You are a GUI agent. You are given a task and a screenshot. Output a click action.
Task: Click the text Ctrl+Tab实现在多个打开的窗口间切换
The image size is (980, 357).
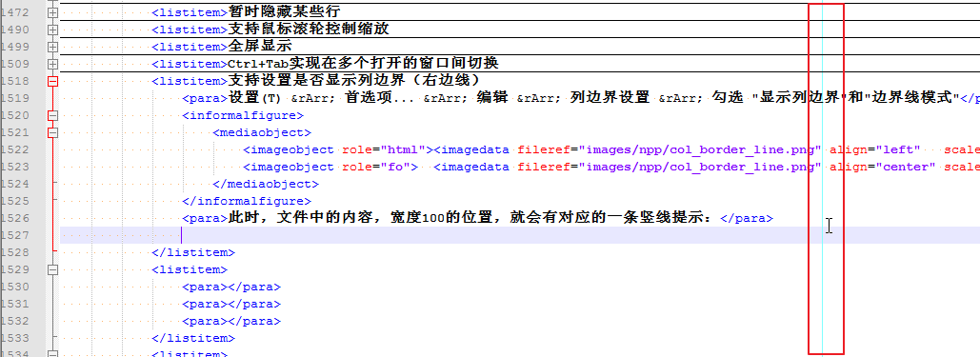click(x=363, y=64)
